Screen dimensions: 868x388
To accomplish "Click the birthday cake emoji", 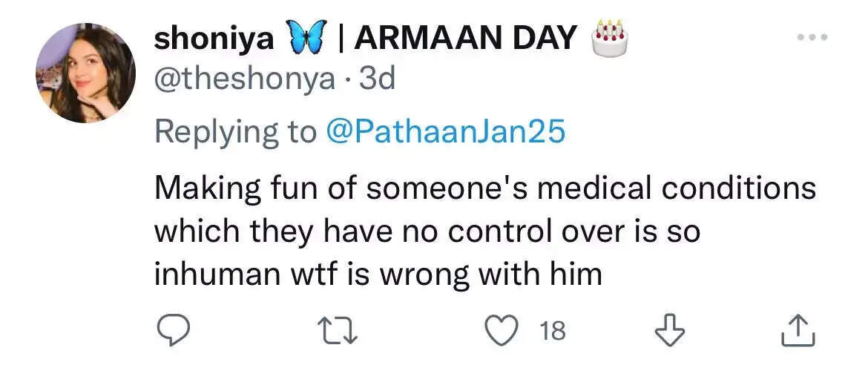I will (x=610, y=39).
